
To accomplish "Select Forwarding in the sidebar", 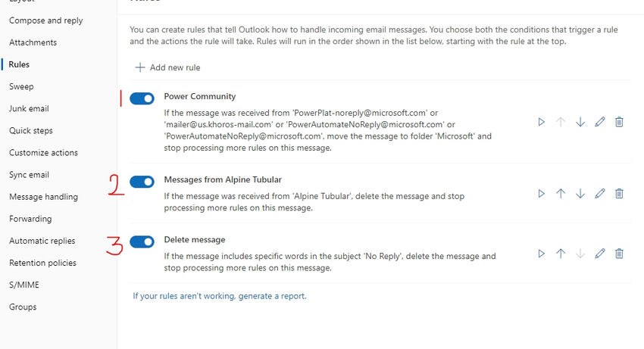I will (x=30, y=219).
